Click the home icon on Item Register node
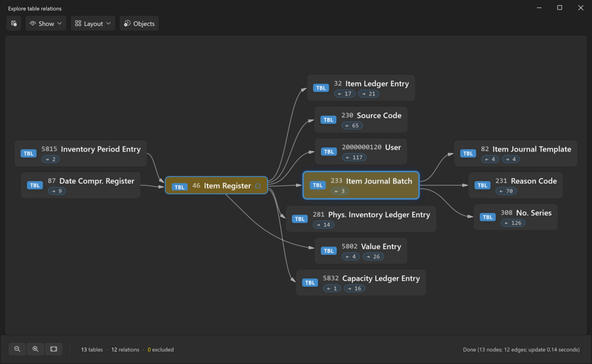The height and width of the screenshot is (364, 592). (x=258, y=185)
